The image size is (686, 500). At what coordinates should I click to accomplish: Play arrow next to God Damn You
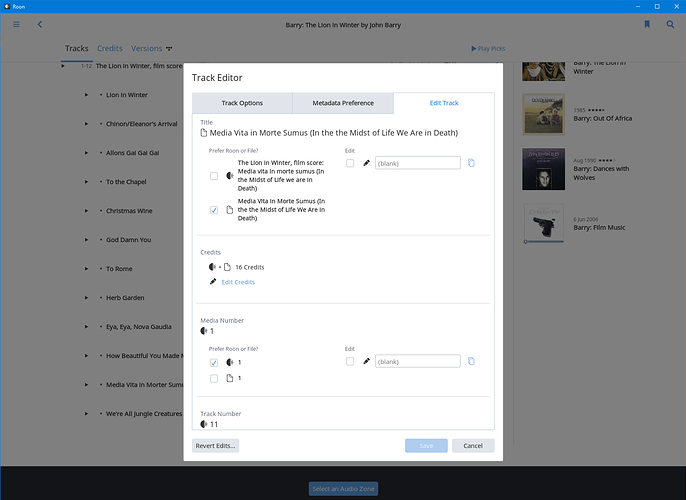[x=86, y=240]
